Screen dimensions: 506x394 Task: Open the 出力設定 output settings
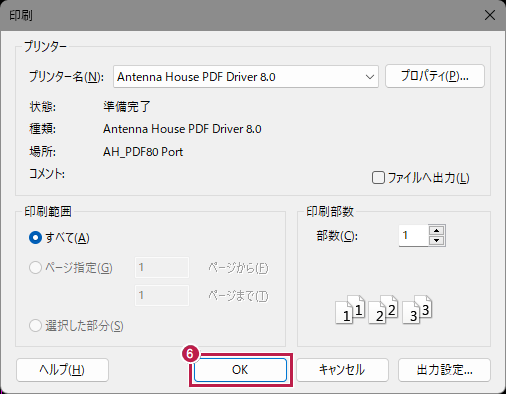[x=444, y=370]
